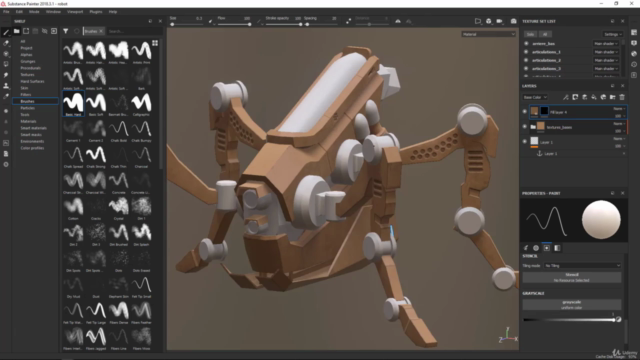
Task: Click the All button in Texture Set List
Action: click(545, 34)
